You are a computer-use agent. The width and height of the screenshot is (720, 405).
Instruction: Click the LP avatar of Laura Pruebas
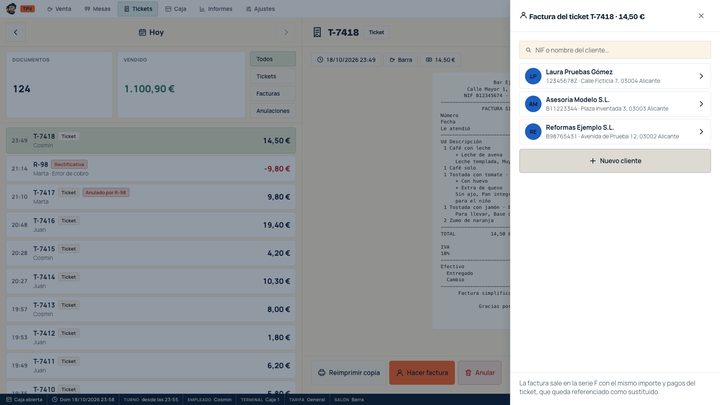point(533,76)
